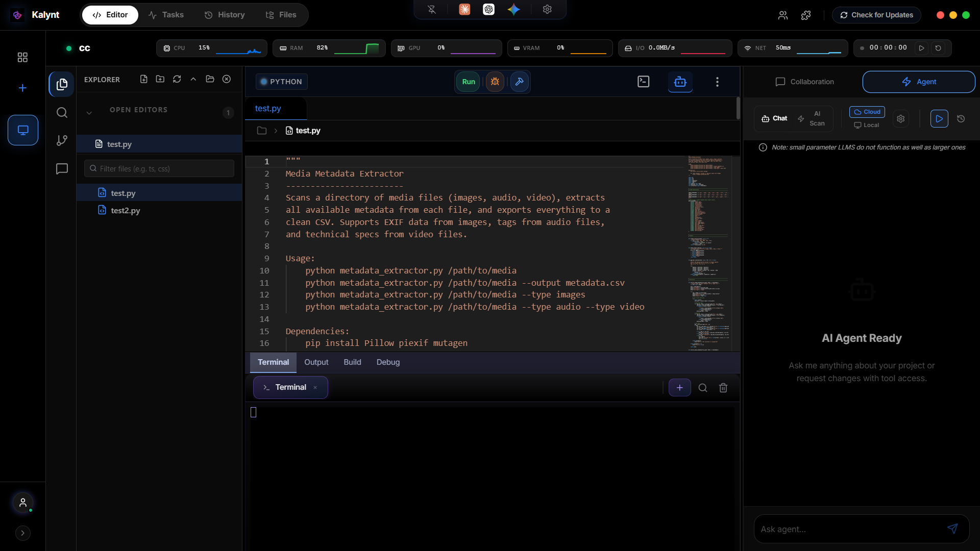Screen dimensions: 980x551
Task: Refresh the Explorer file tree
Action: pos(177,79)
